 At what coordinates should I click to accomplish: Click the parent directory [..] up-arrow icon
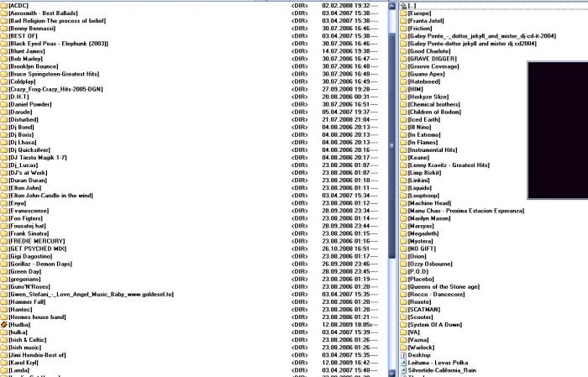point(402,6)
